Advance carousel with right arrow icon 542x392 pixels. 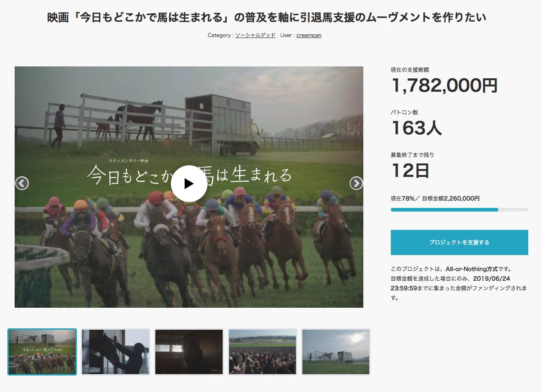point(356,183)
